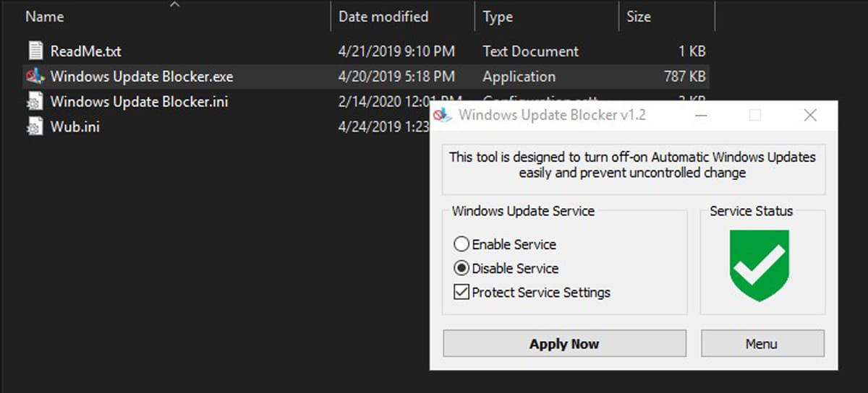Click the date 4/21/2019 9:10 PM

396,51
